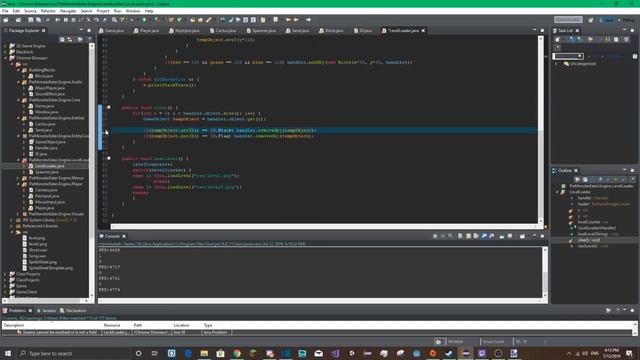Open the Project menu
Viewport: 640px width, 360px height.
[x=102, y=11]
